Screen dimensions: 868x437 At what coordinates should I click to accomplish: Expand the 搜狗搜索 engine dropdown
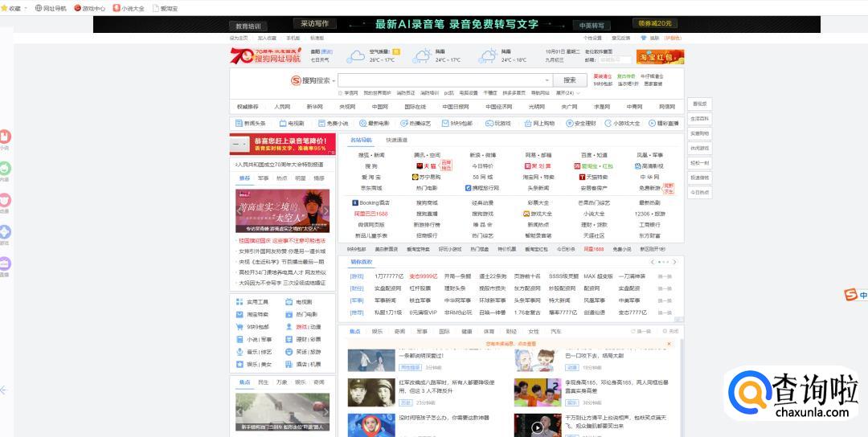[x=334, y=81]
